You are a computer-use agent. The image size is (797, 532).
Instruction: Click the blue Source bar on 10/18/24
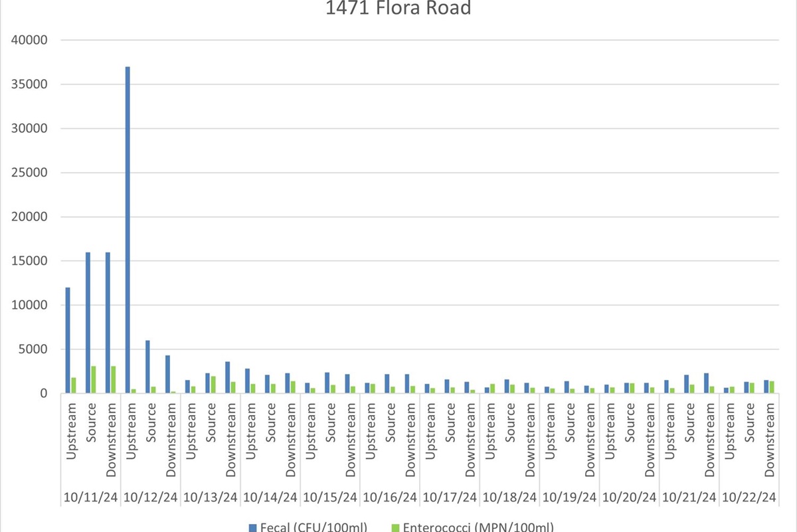coord(507,385)
